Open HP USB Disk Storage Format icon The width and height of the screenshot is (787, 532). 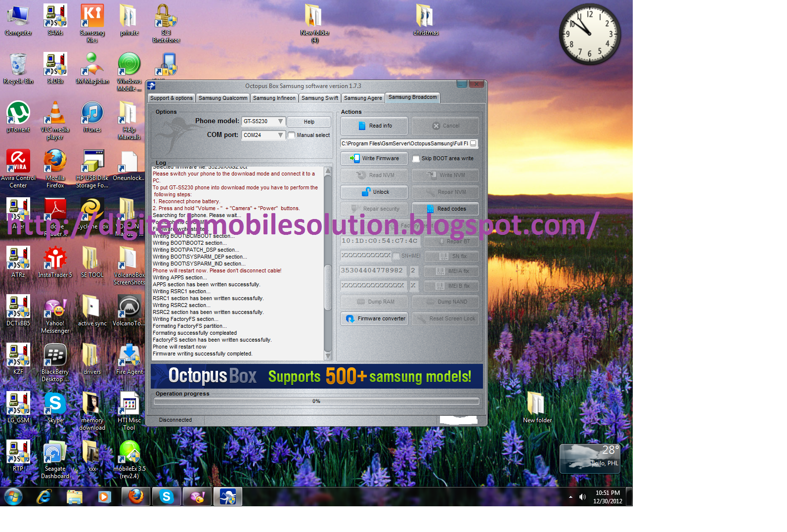(92, 169)
